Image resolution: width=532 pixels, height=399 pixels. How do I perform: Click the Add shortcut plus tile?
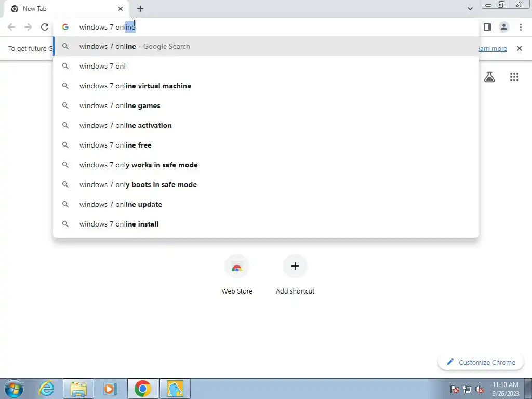[295, 275]
